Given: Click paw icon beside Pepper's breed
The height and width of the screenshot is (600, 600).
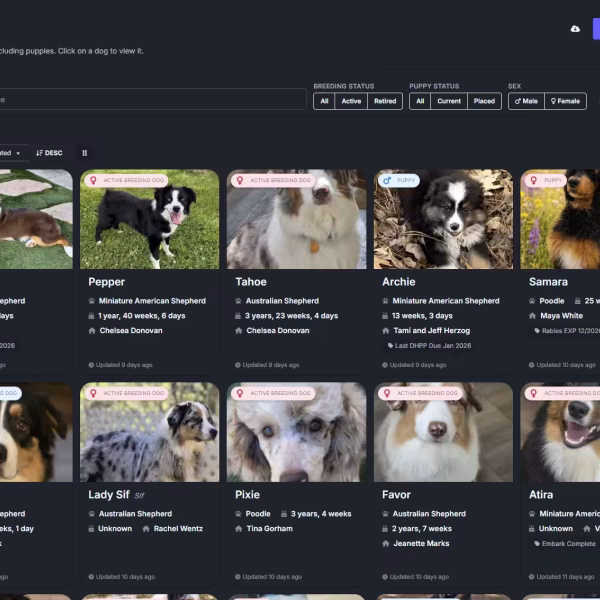Looking at the screenshot, I should tap(91, 301).
